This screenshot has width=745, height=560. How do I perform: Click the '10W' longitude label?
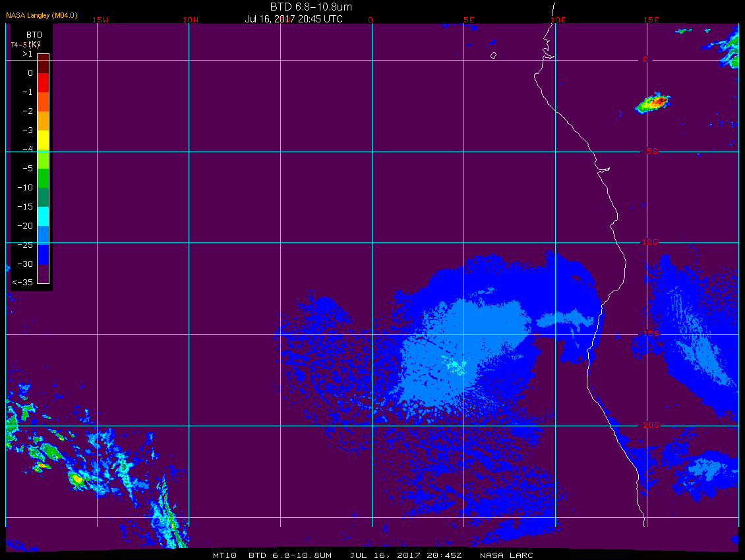pyautogui.click(x=191, y=20)
